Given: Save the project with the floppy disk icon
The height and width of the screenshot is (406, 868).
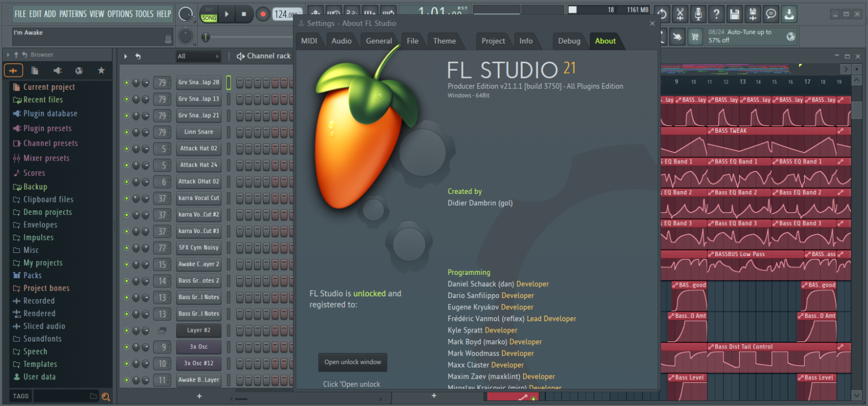Looking at the screenshot, I should [x=735, y=14].
